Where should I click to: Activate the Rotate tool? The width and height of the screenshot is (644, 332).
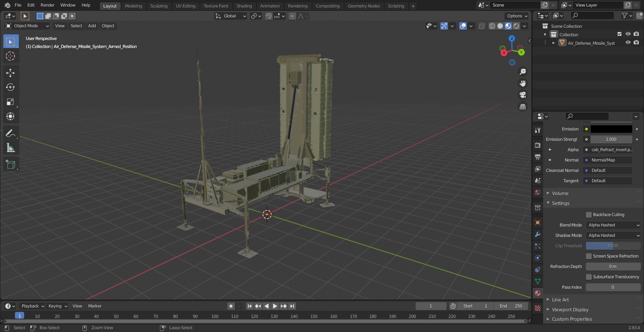tap(10, 87)
